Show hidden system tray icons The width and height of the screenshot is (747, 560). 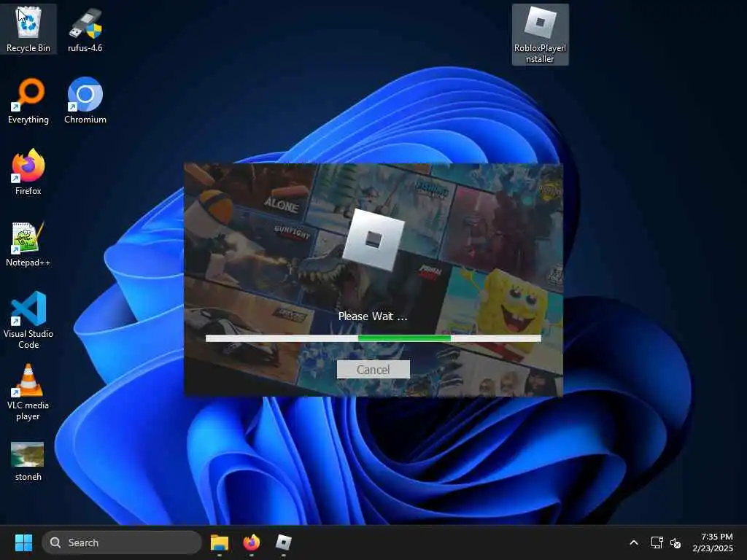(634, 542)
